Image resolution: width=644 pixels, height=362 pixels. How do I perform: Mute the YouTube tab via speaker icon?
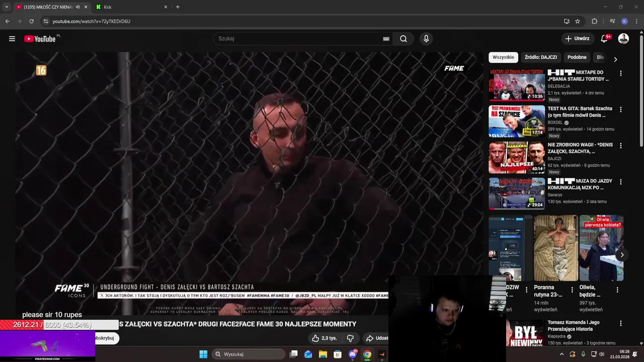(x=77, y=7)
